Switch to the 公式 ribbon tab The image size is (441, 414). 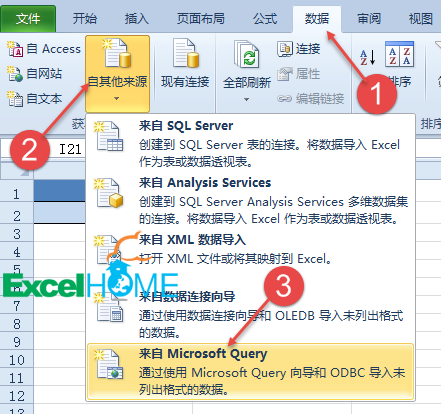pos(265,19)
